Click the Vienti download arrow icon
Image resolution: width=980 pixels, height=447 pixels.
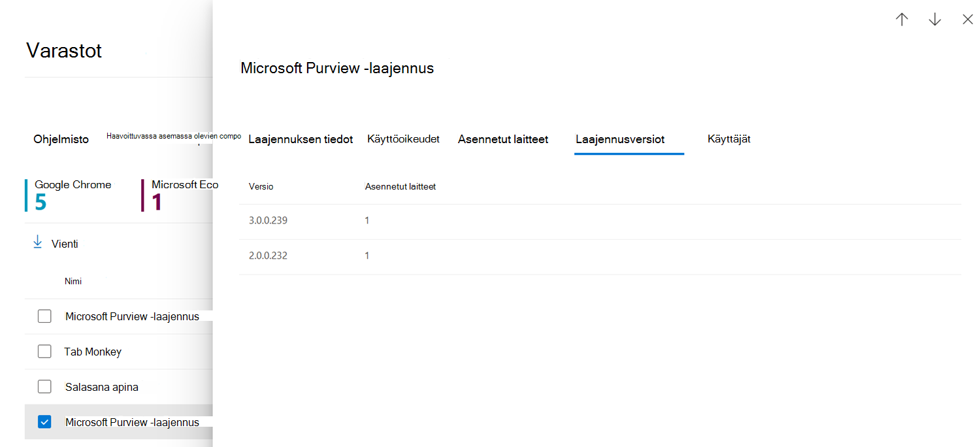point(37,242)
